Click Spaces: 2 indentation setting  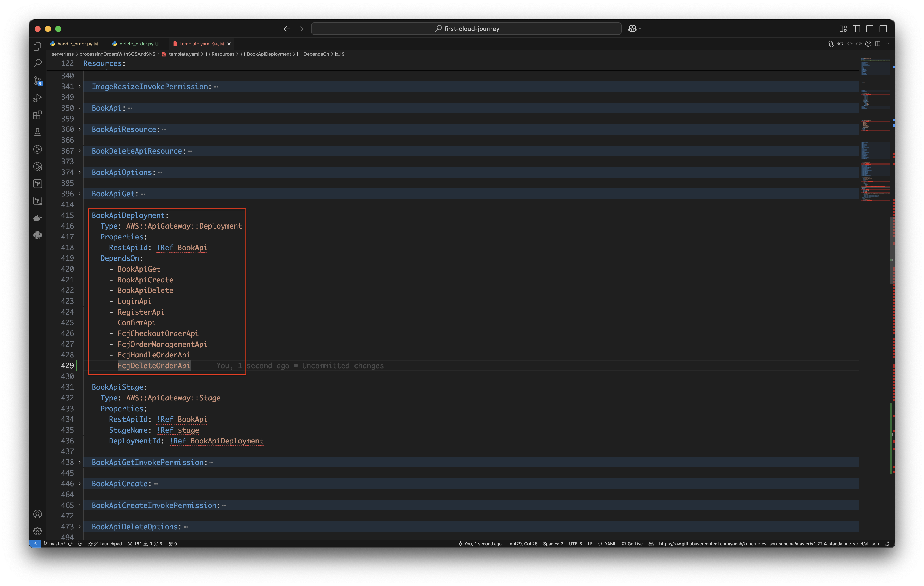click(553, 544)
